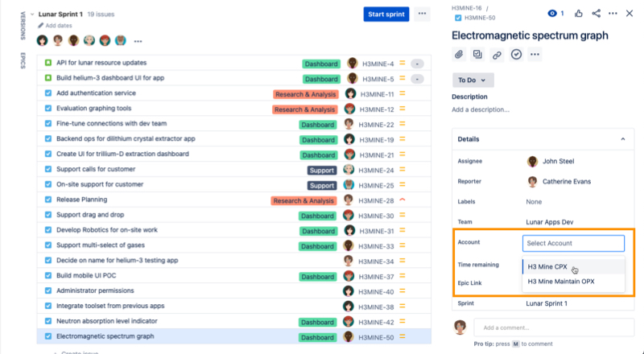The width and height of the screenshot is (644, 354).
Task: Click the watch eye icon
Action: pyautogui.click(x=552, y=14)
